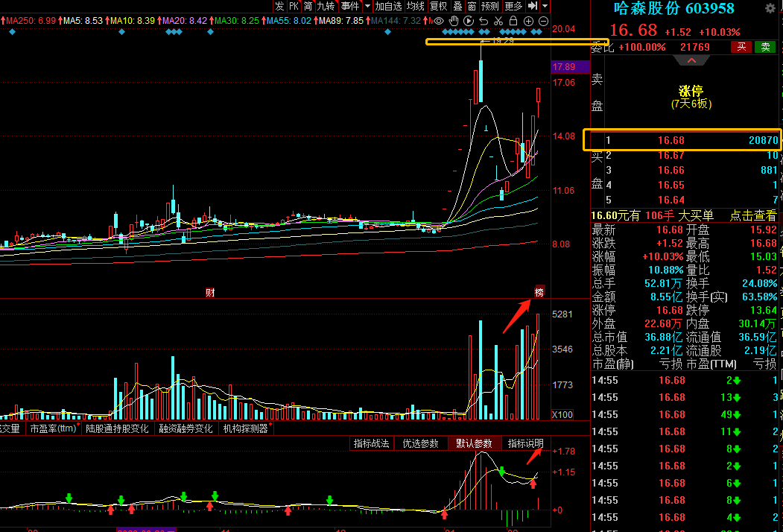
Task: Click the 点击查看 link for large orders
Action: [x=753, y=215]
